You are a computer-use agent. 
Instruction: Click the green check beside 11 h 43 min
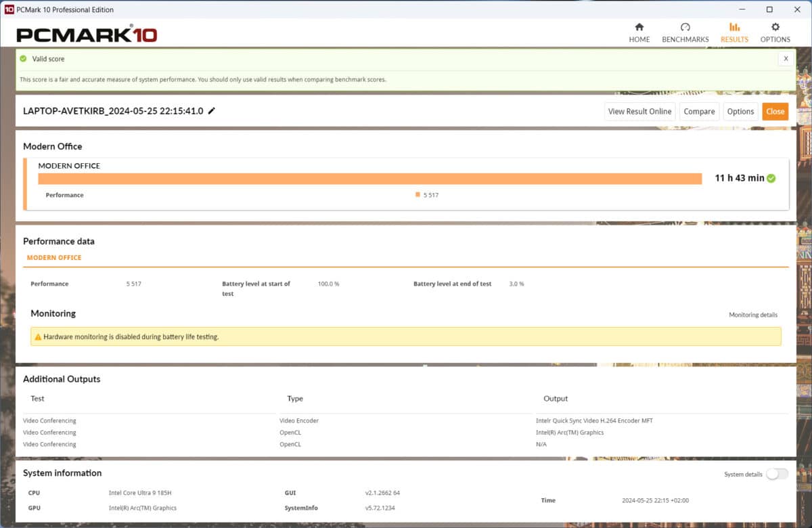[x=771, y=178]
